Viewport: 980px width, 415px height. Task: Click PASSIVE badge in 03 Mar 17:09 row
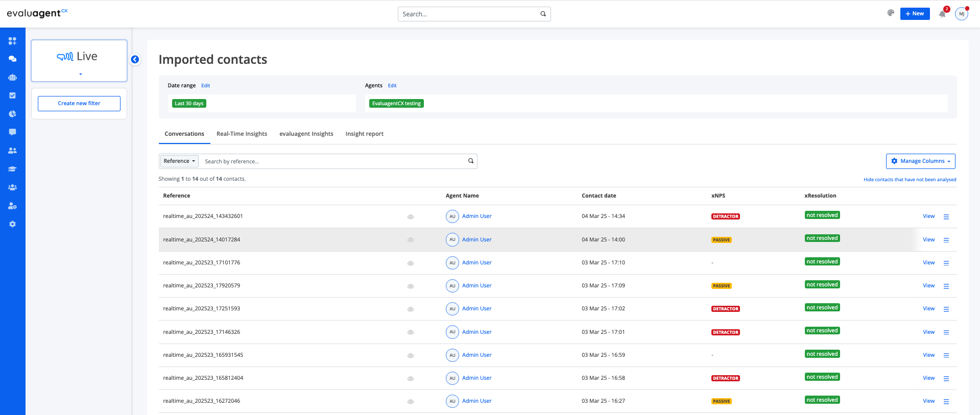pos(722,286)
